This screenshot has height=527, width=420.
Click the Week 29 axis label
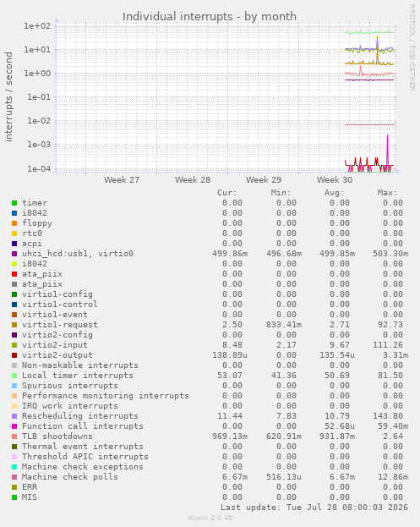click(x=264, y=180)
